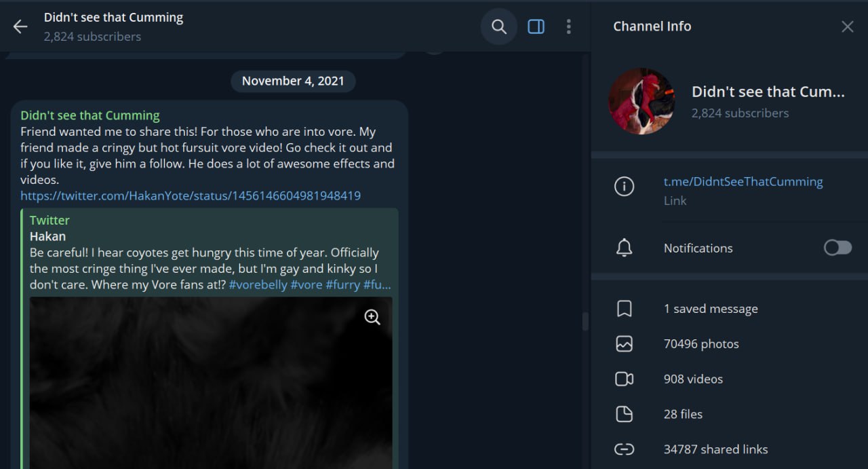Click the November 4, 2021 date badge
The image size is (868, 469).
click(x=293, y=81)
